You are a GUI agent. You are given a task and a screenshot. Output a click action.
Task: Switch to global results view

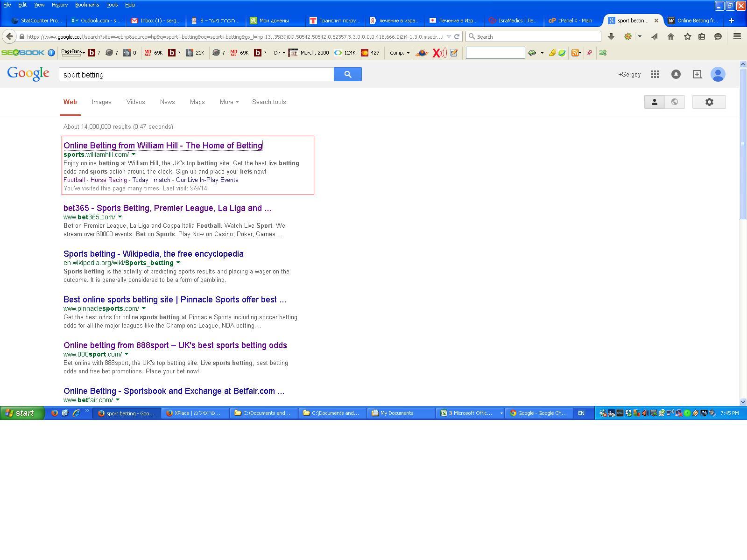point(675,102)
